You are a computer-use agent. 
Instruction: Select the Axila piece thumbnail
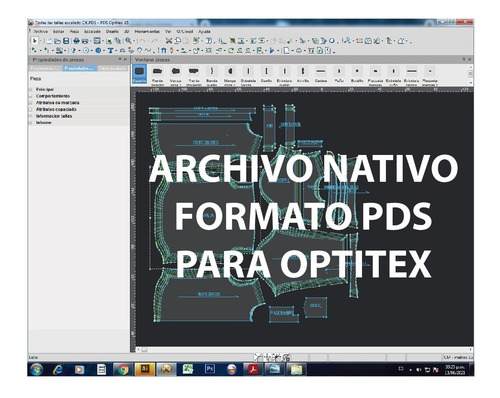pos(303,75)
